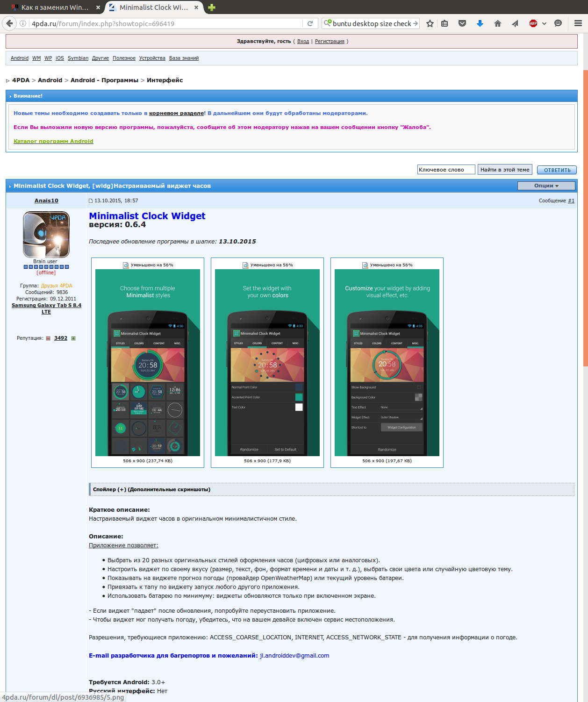The width and height of the screenshot is (588, 702).
Task: Open the iOS menu item
Action: pos(60,58)
